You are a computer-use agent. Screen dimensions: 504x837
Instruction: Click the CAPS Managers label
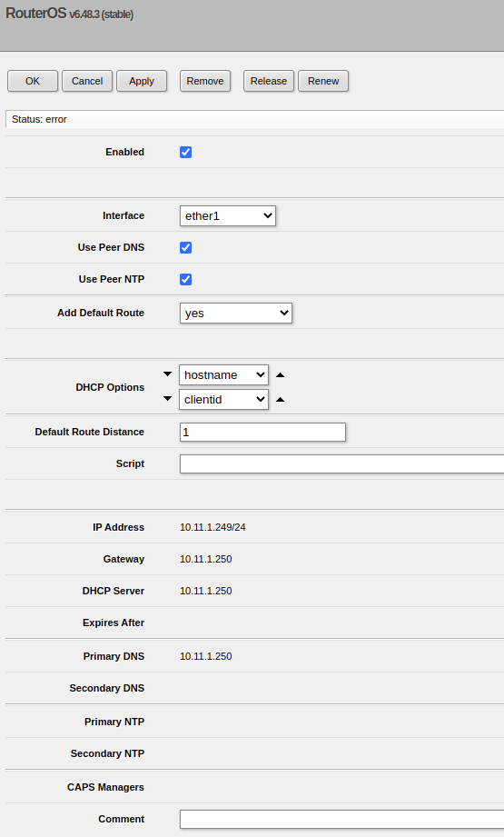coord(105,787)
